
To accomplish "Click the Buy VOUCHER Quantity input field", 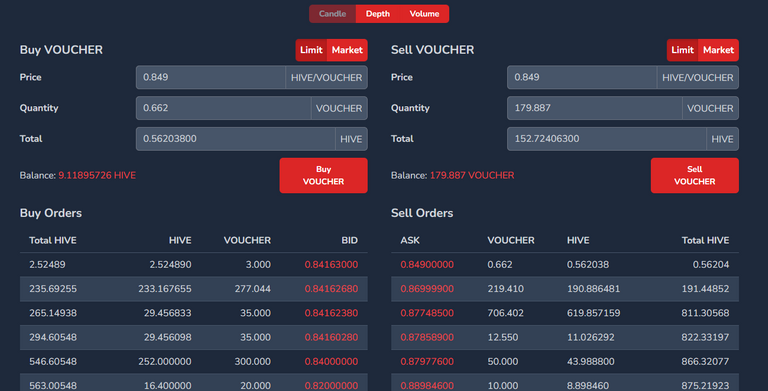I will tap(223, 108).
